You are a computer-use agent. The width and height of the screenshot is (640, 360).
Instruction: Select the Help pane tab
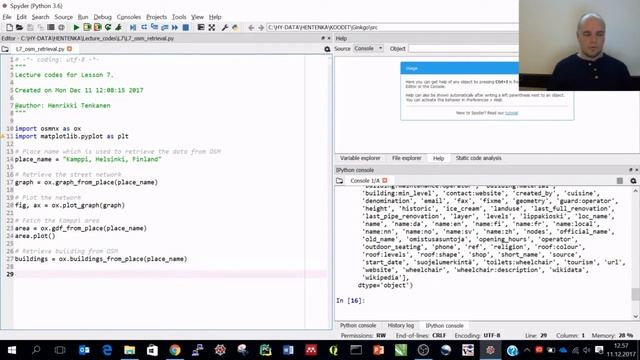[438, 158]
